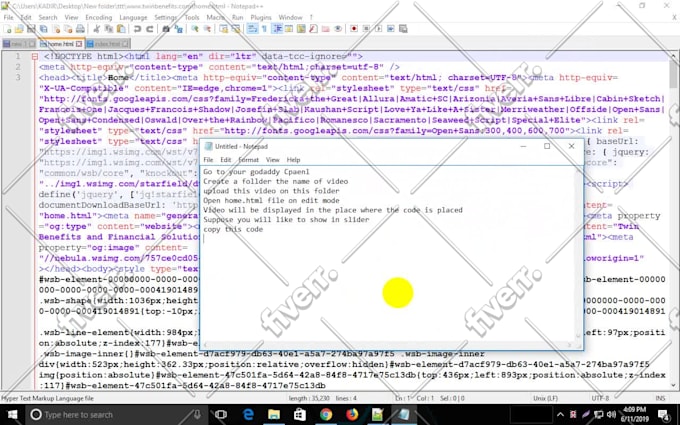Click the Close All toolbar icon

tap(68, 29)
